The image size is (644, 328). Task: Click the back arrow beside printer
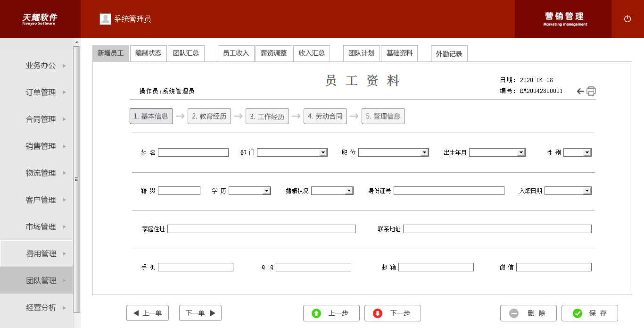pos(580,91)
